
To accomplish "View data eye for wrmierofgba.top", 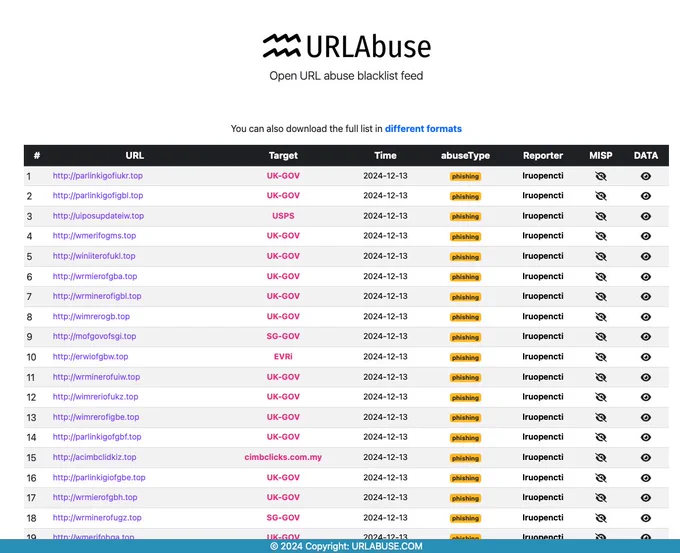I will click(646, 277).
